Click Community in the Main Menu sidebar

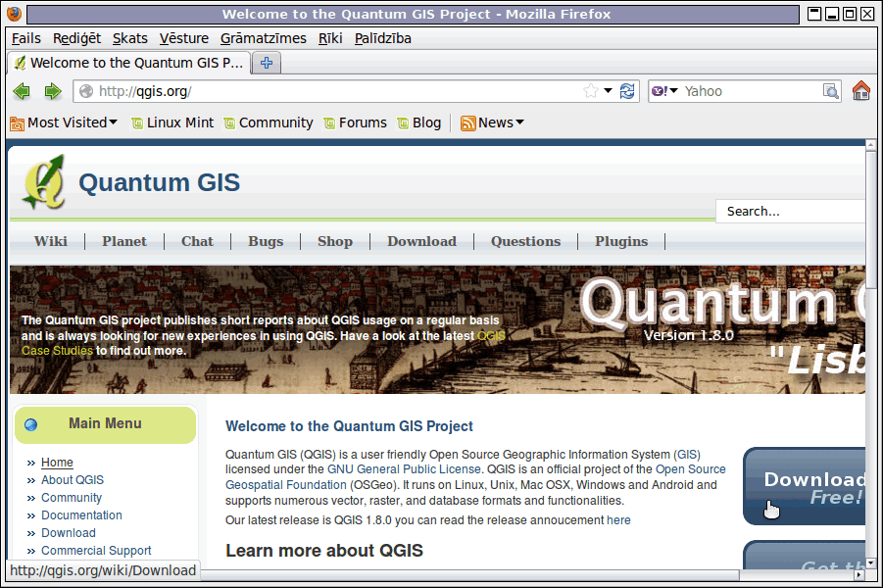coord(72,498)
